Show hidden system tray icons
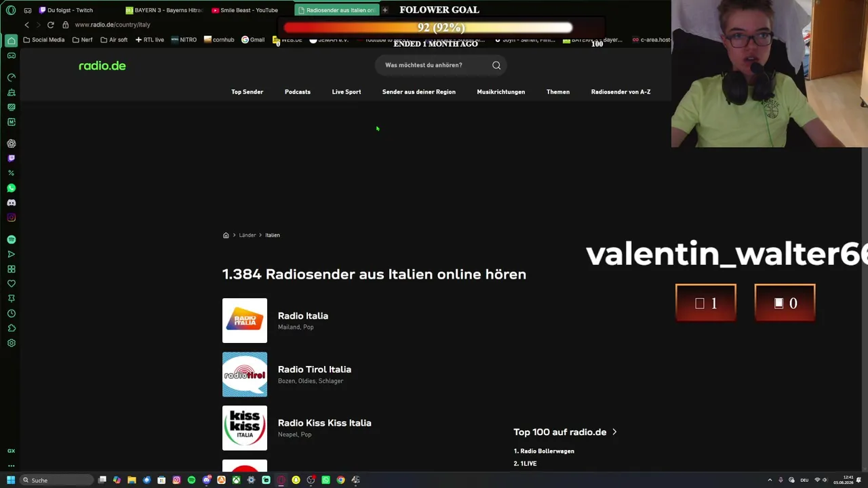The width and height of the screenshot is (868, 488). coord(770,480)
